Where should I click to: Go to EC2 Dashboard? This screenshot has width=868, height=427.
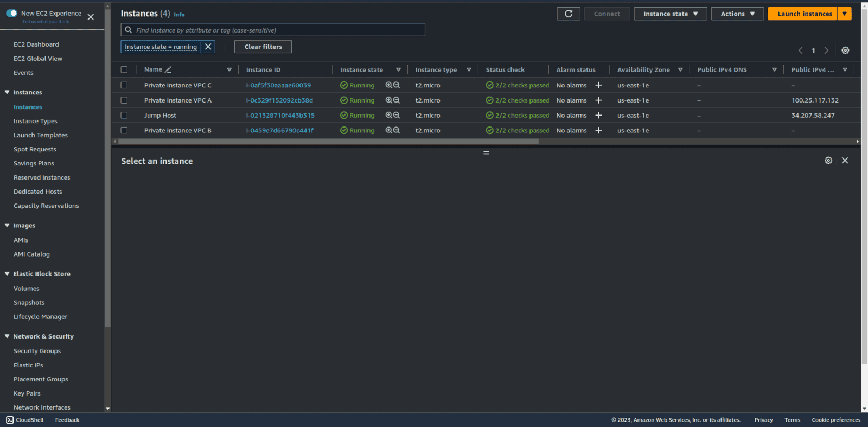(x=36, y=44)
